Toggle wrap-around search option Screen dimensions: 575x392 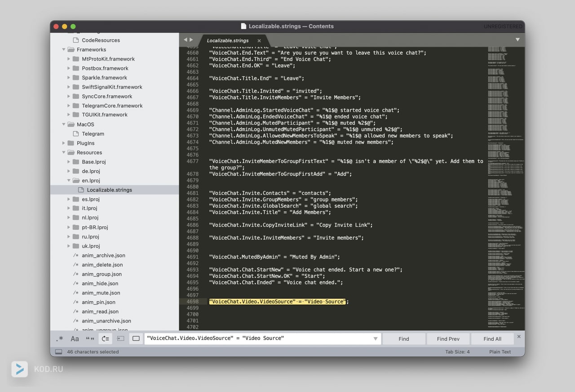tap(106, 339)
